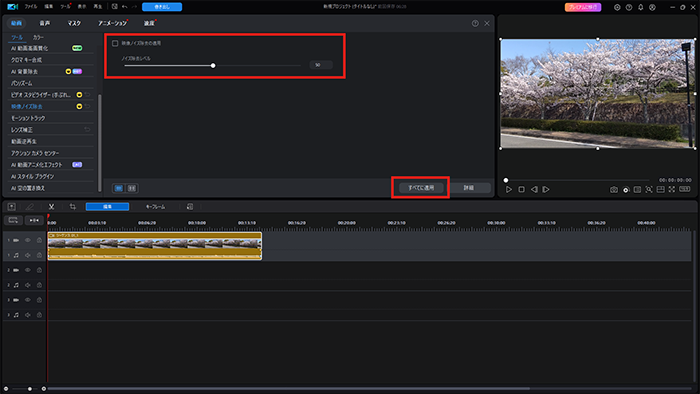Take a snapshot of the preview
Viewport: 700px width, 394px height.
[x=614, y=190]
